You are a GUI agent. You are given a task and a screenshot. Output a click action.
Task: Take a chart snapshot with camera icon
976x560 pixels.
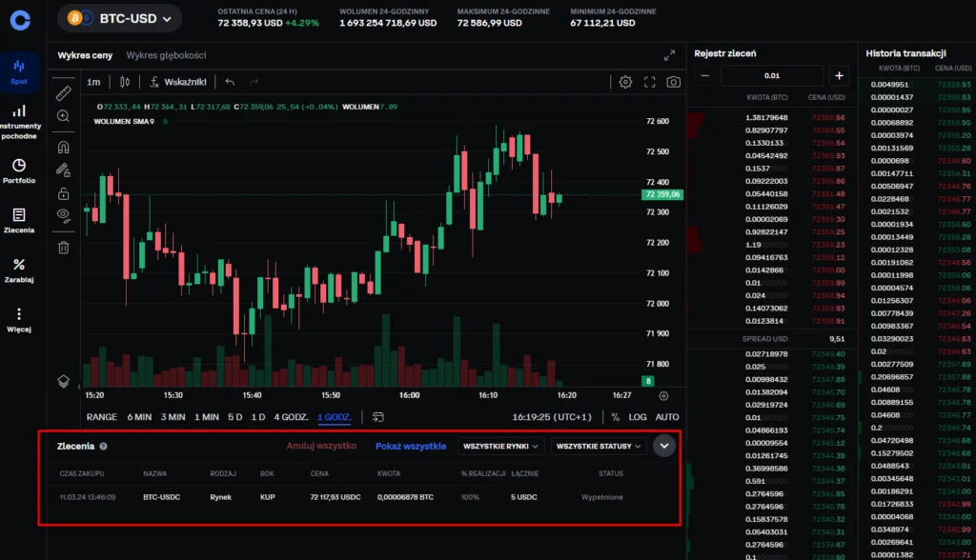674,82
